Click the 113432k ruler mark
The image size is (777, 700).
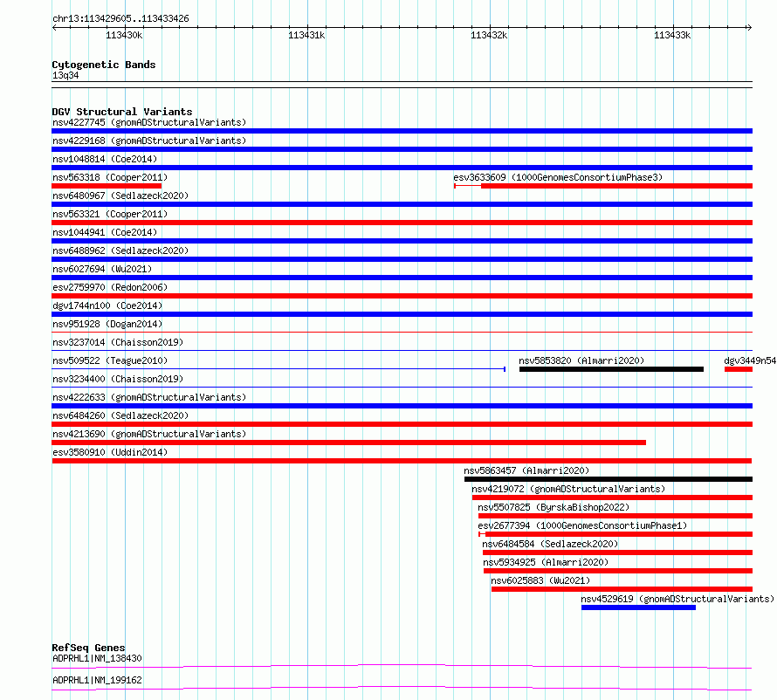click(489, 35)
